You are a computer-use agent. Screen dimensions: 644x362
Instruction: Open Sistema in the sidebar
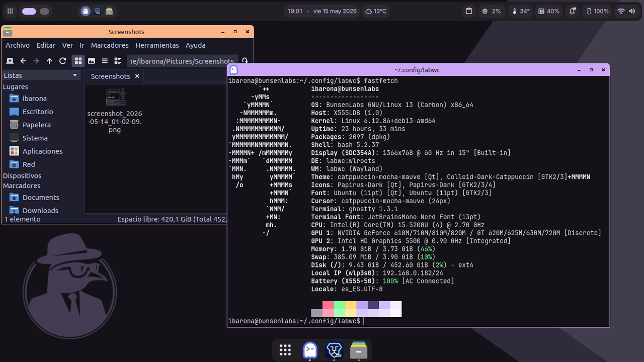[29, 138]
